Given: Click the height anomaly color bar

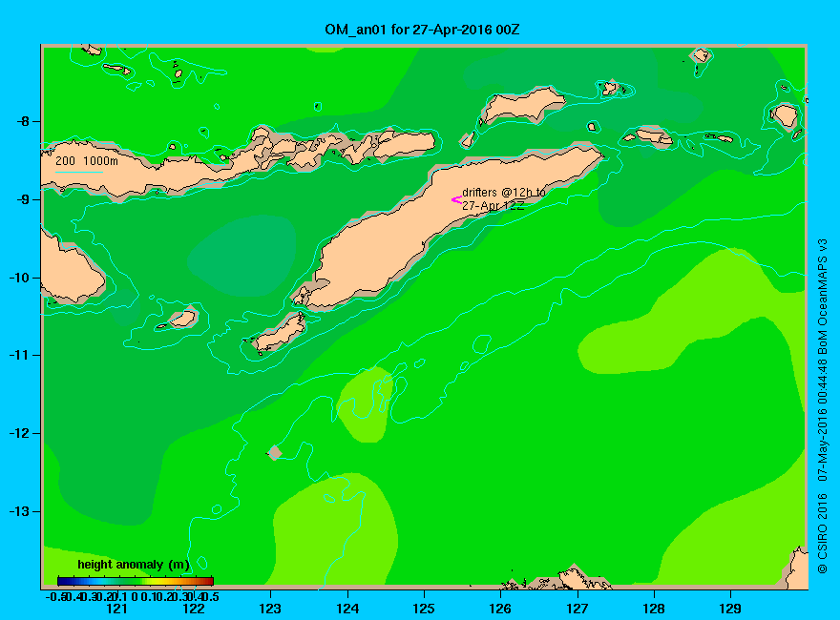Looking at the screenshot, I should 136,581.
